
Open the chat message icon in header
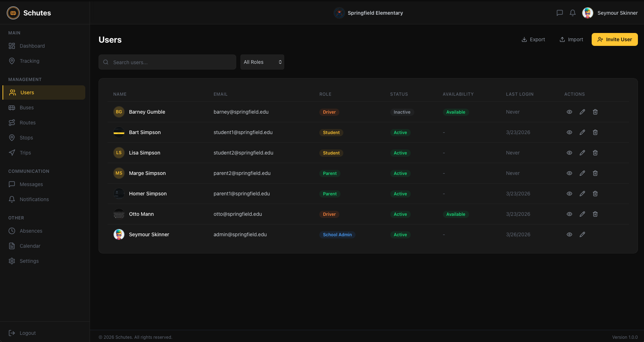(560, 13)
